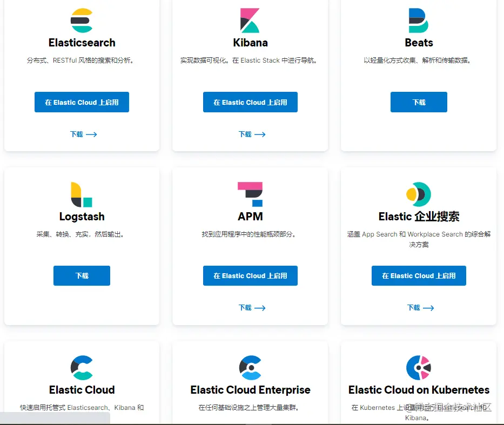Click the Beats 下载 download button
This screenshot has width=504, height=425.
click(x=419, y=102)
